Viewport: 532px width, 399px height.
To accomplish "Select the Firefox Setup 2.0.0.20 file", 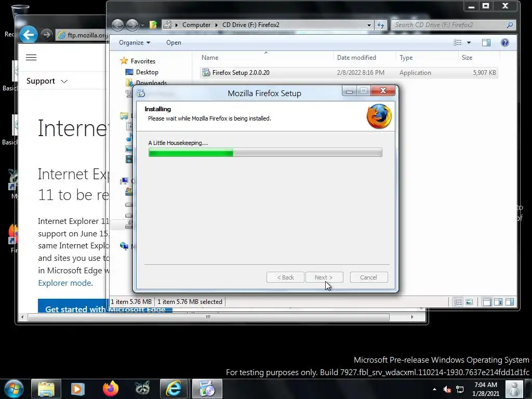I will pos(349,73).
